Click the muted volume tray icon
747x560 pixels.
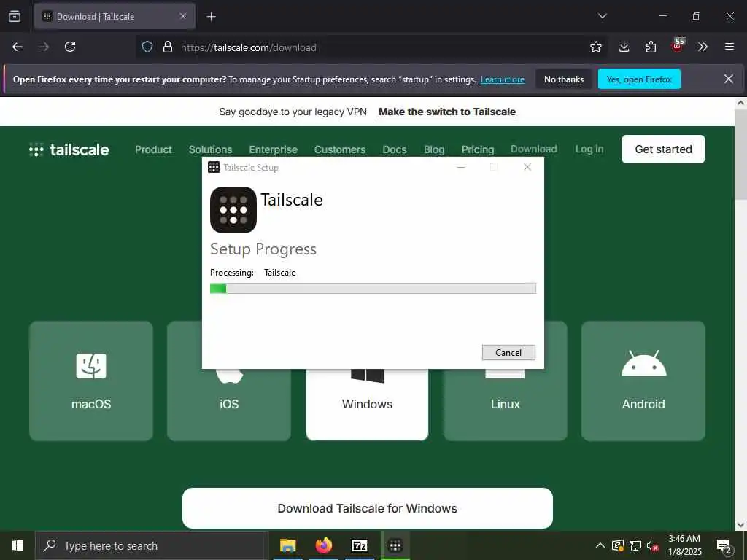[653, 545]
